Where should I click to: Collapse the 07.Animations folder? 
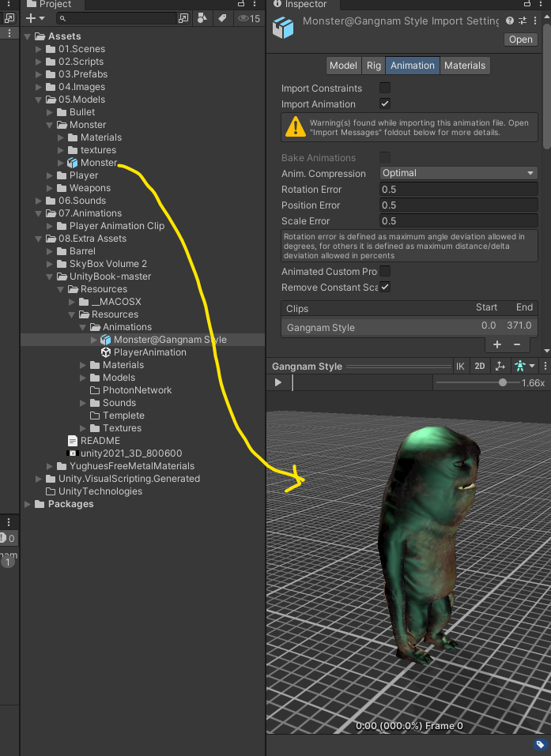coord(39,213)
